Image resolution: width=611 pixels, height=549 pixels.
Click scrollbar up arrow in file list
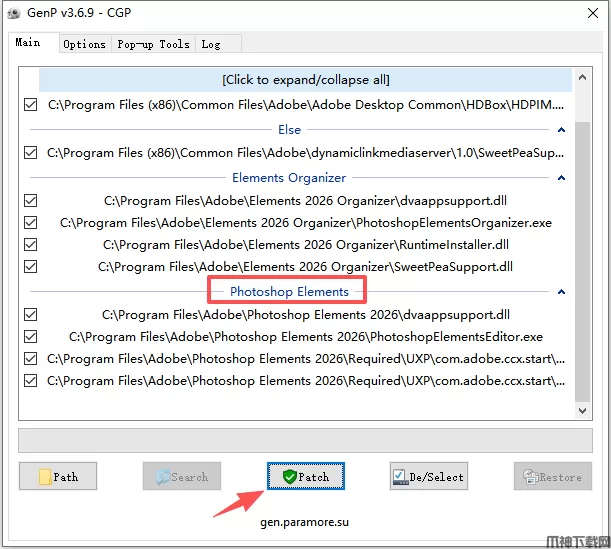pyautogui.click(x=583, y=77)
